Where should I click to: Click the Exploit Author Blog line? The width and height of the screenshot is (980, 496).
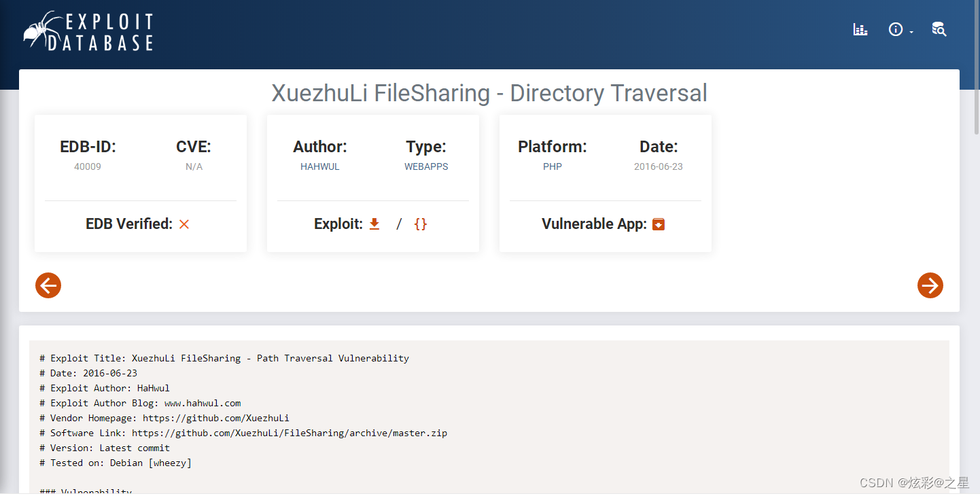tap(140, 403)
